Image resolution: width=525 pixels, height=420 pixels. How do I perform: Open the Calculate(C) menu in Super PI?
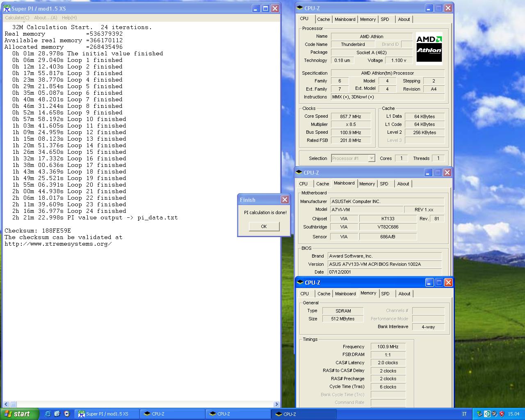[x=17, y=18]
